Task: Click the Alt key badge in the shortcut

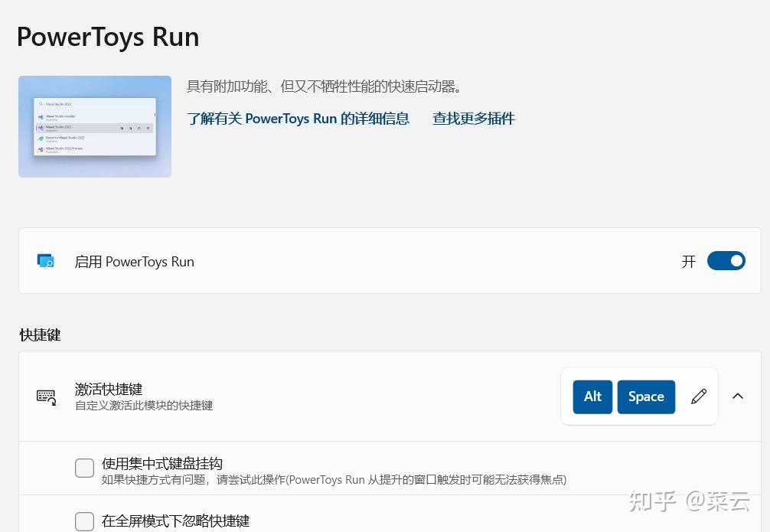Action: (x=592, y=397)
